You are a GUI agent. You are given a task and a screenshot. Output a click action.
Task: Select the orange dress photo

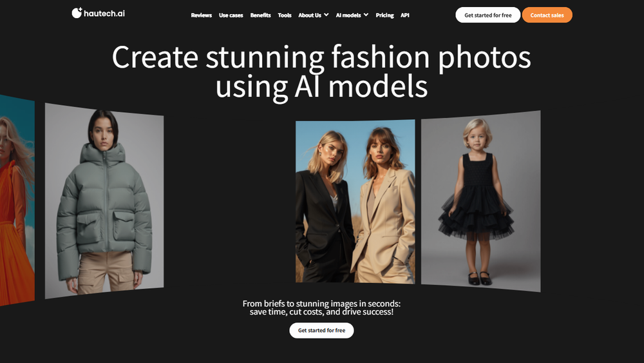point(17,201)
